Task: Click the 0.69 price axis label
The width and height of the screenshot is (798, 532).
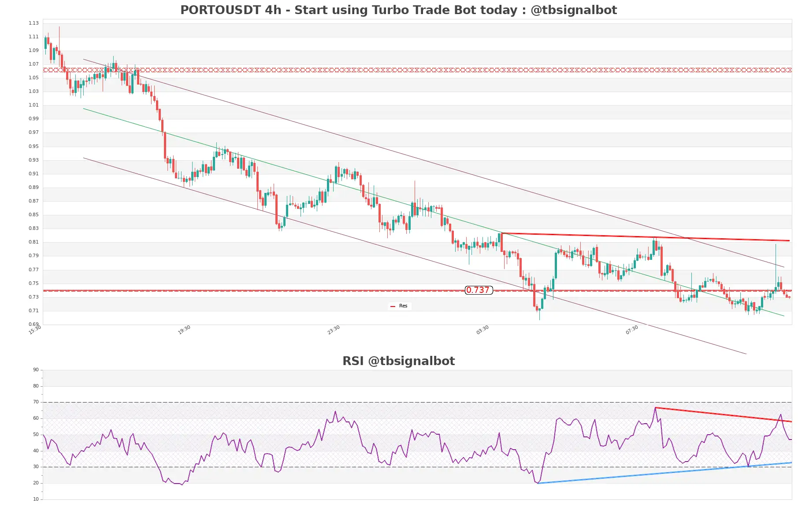Action: click(x=34, y=324)
